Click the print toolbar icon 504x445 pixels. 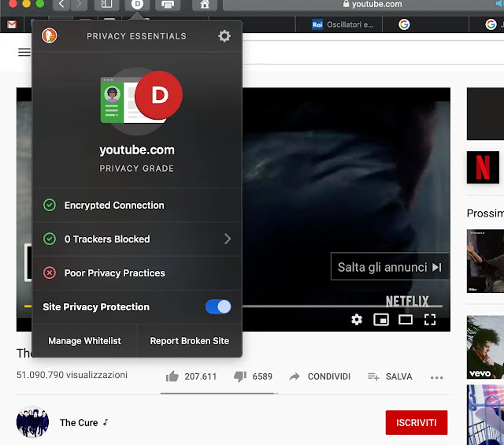[x=168, y=5]
